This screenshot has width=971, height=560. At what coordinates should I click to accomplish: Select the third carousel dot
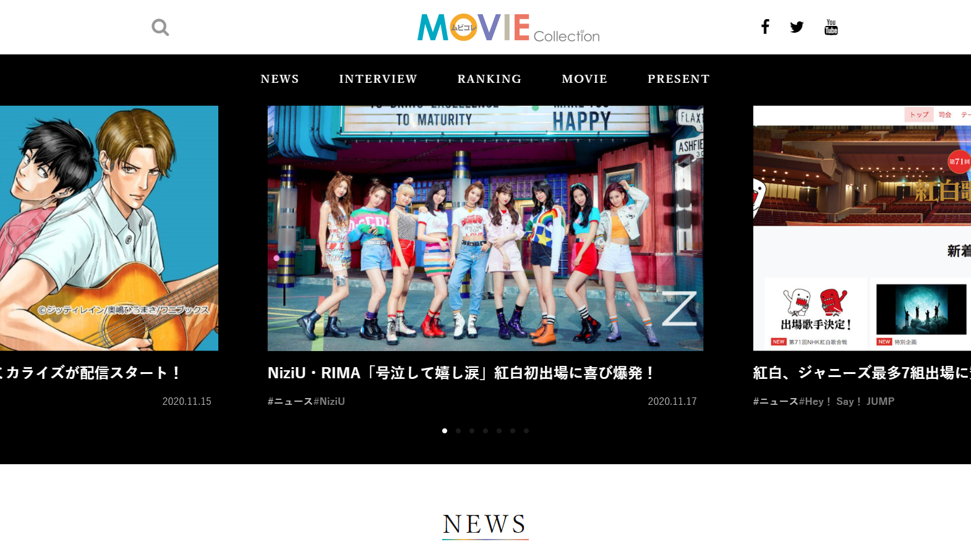tap(472, 431)
